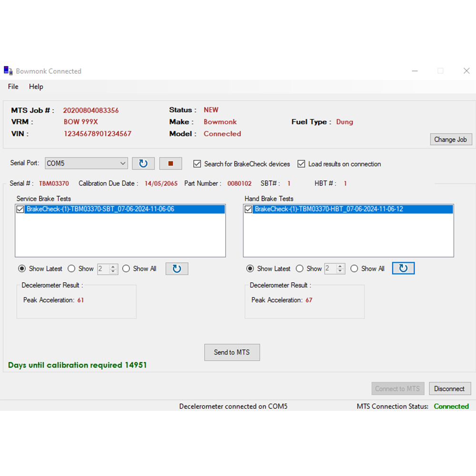This screenshot has width=476, height=476.
Task: Minimize the Bowmonk Connected window
Action: 415,71
